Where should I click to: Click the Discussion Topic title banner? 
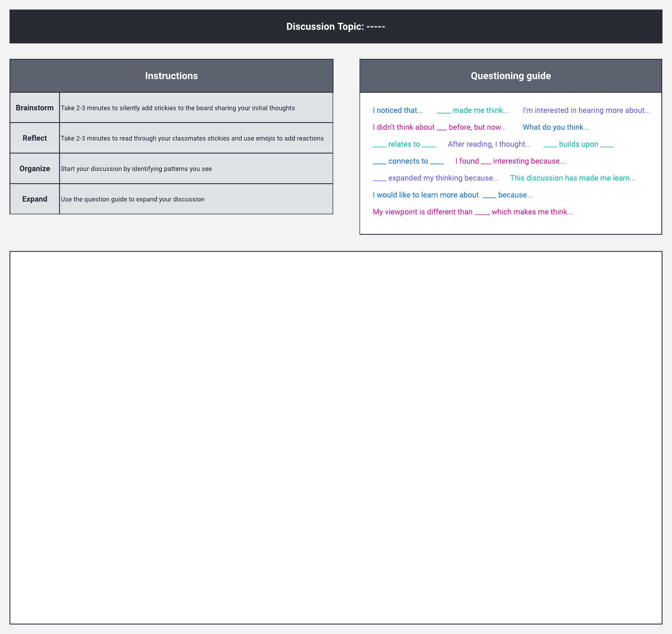coord(336,26)
